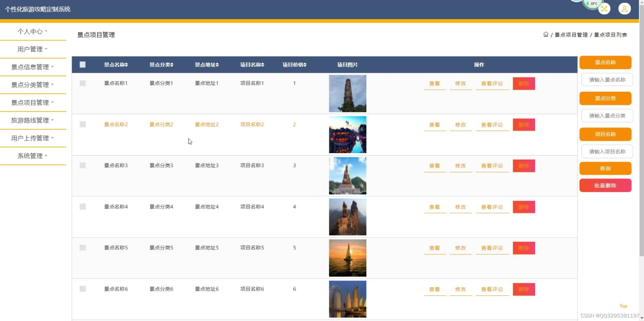Open the stone tower image in row 1
Screen dimensions: 644x321
[x=348, y=93]
